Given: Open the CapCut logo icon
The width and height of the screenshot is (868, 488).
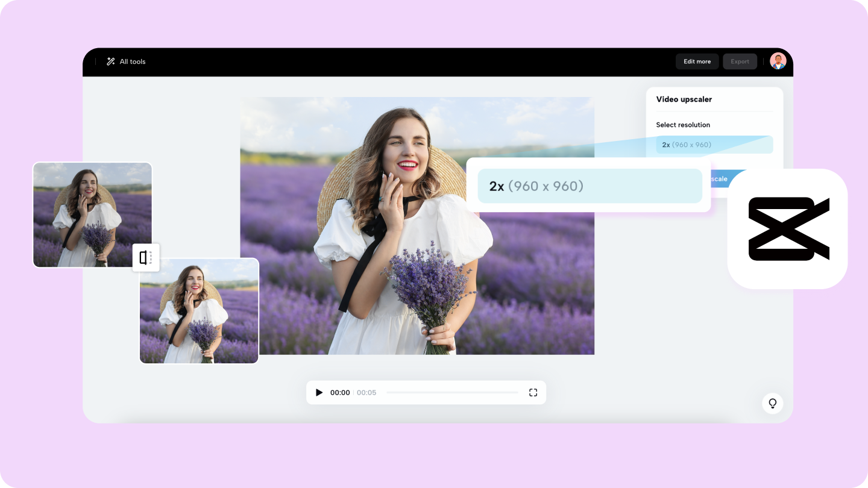Looking at the screenshot, I should pyautogui.click(x=787, y=229).
